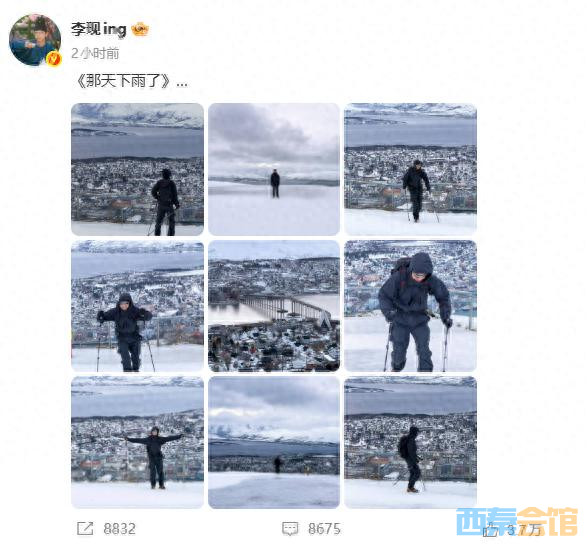587x544 pixels.
Task: Open center photo of bridge over water
Action: tap(274, 306)
